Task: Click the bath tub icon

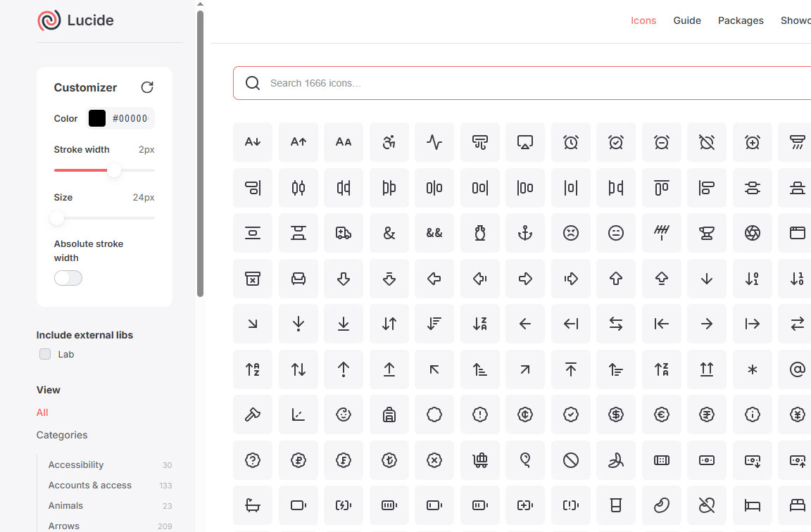Action: tap(253, 505)
